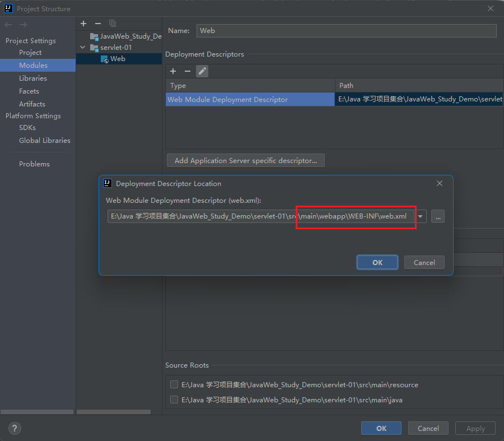Click the remove module minus icon

pos(98,23)
